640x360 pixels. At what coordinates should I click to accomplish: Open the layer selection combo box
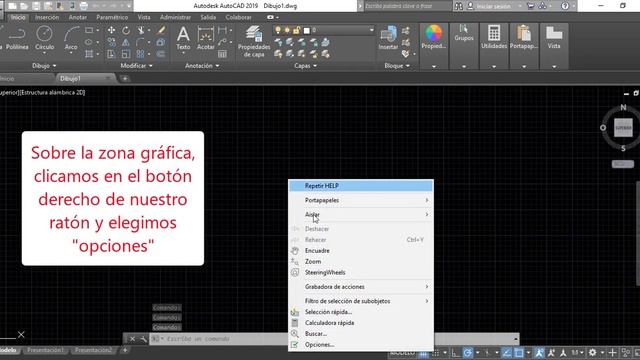point(324,30)
